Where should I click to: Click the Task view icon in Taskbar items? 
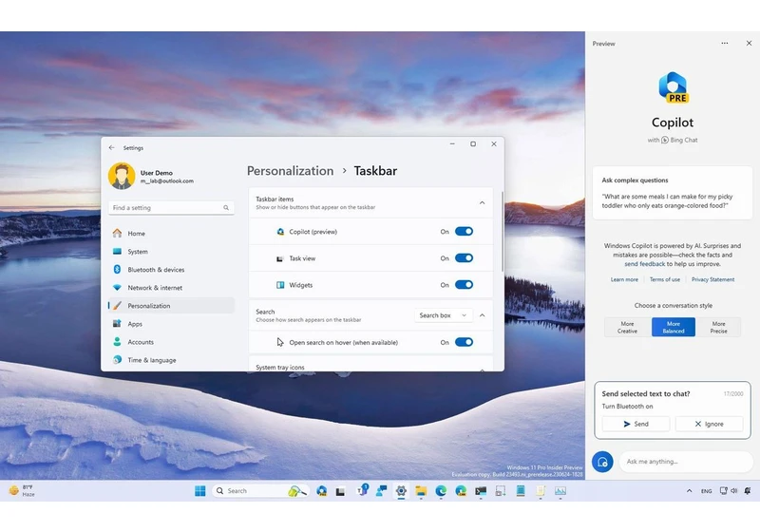point(279,258)
